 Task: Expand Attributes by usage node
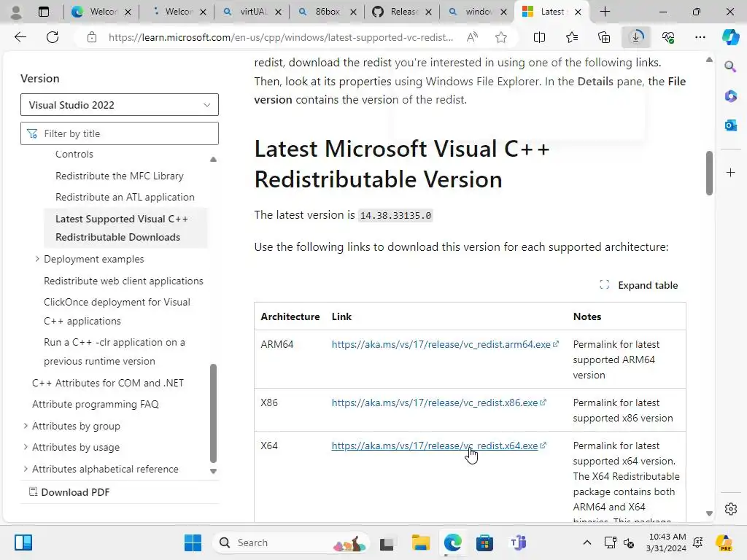[26, 447]
